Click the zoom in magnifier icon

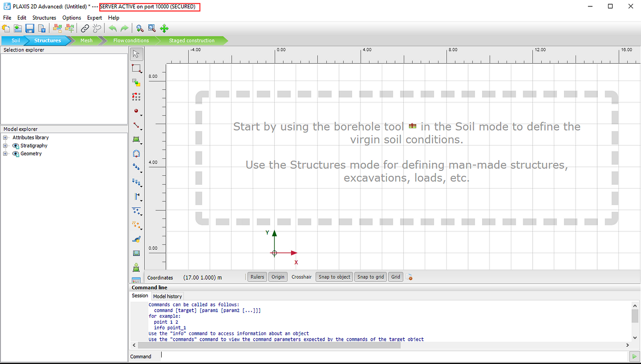coord(140,28)
